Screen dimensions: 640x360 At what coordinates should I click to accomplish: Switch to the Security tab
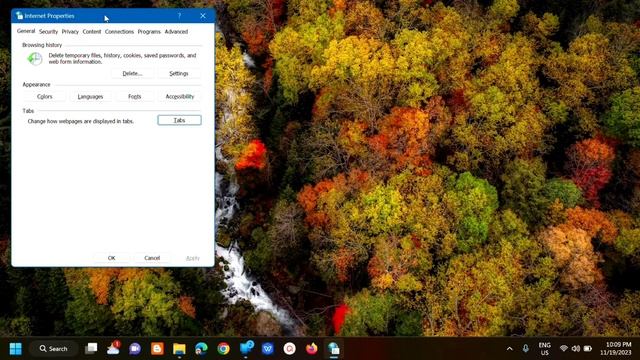coord(48,31)
